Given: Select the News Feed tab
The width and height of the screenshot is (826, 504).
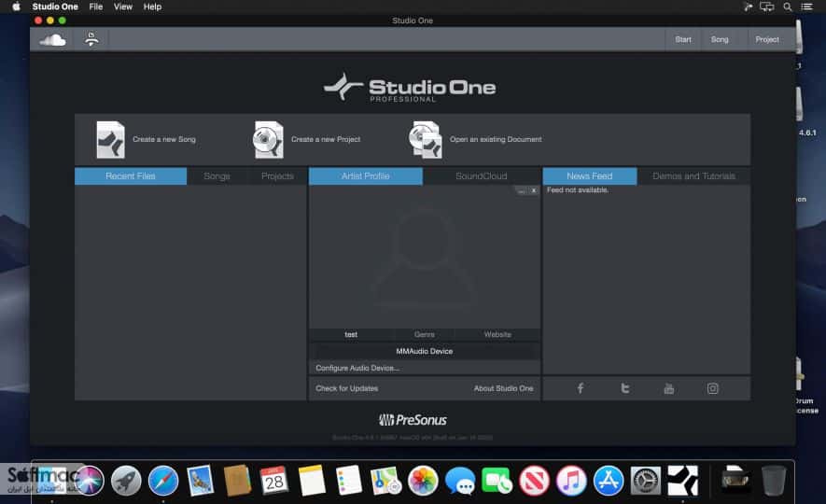Looking at the screenshot, I should coord(590,175).
